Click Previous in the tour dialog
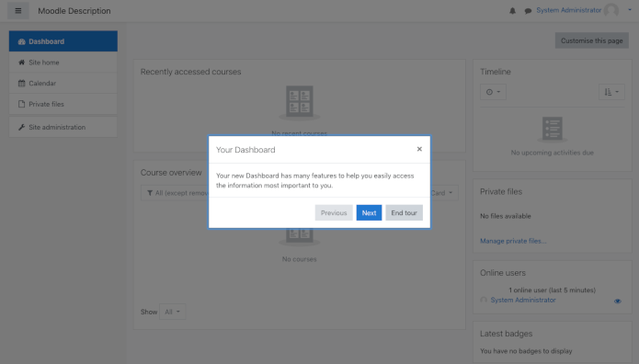 click(334, 212)
